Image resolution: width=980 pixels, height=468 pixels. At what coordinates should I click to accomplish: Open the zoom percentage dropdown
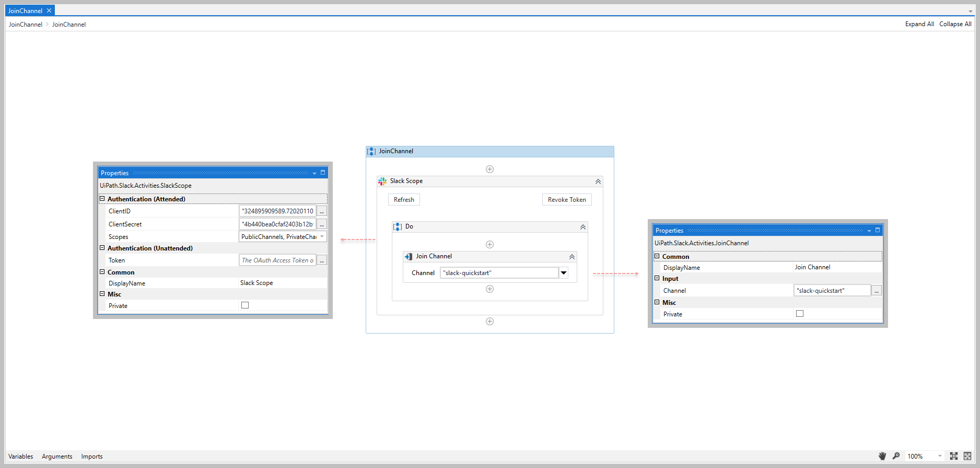(940, 456)
